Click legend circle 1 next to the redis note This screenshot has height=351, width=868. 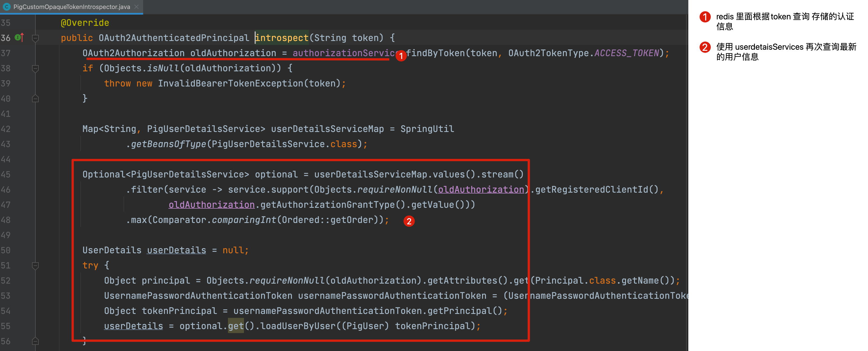point(705,17)
